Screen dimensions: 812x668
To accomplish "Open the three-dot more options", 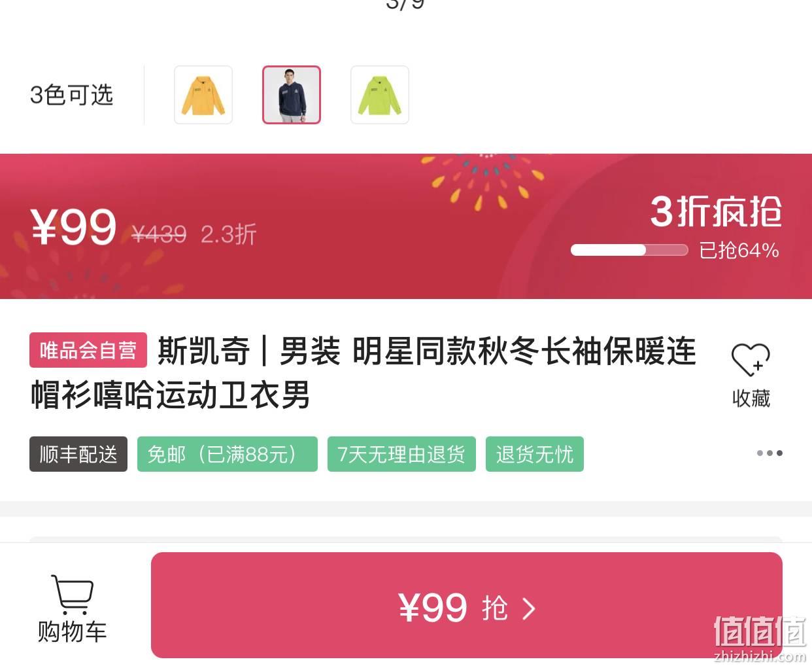I will 770,453.
